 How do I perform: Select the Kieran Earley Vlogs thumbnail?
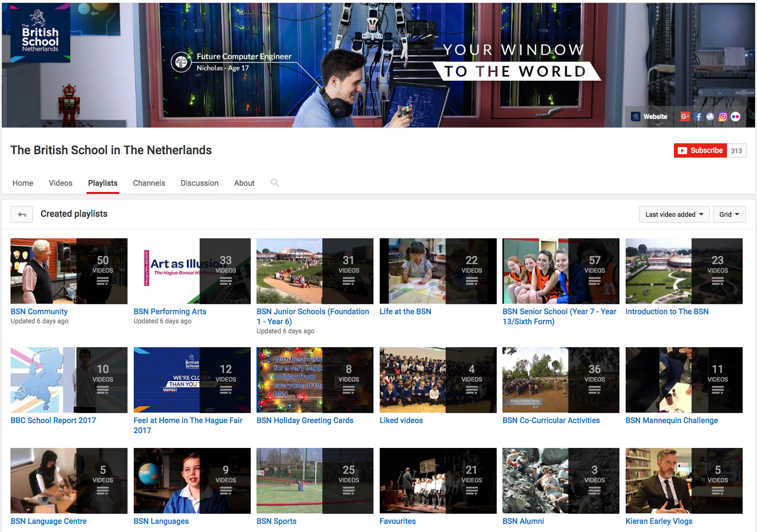[684, 481]
